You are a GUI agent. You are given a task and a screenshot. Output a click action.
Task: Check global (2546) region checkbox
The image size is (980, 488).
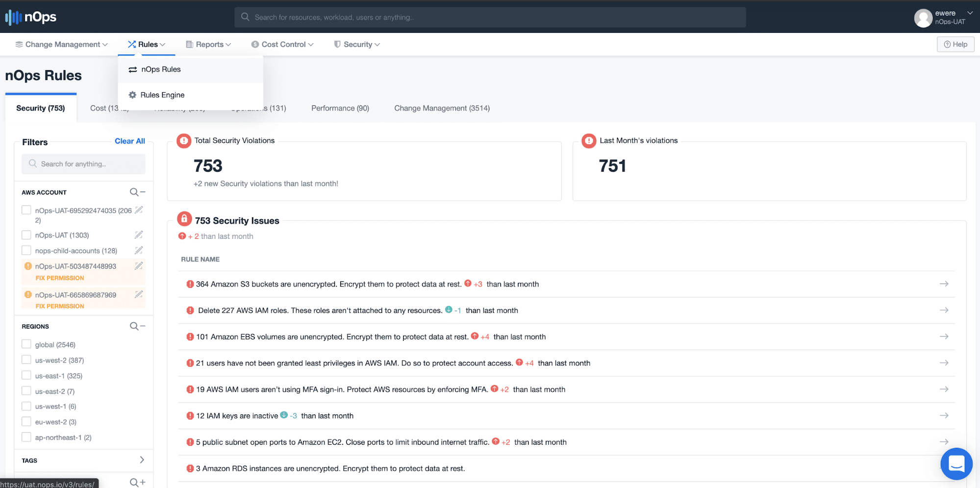pos(26,344)
